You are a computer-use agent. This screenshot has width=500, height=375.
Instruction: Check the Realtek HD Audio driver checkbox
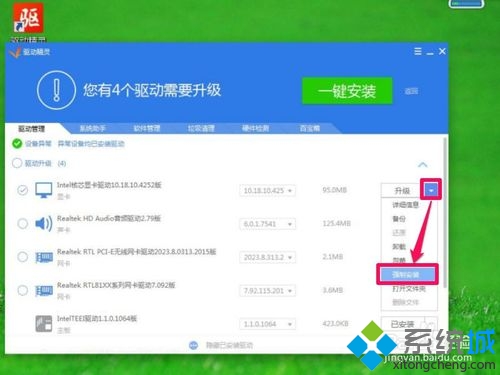[23, 223]
